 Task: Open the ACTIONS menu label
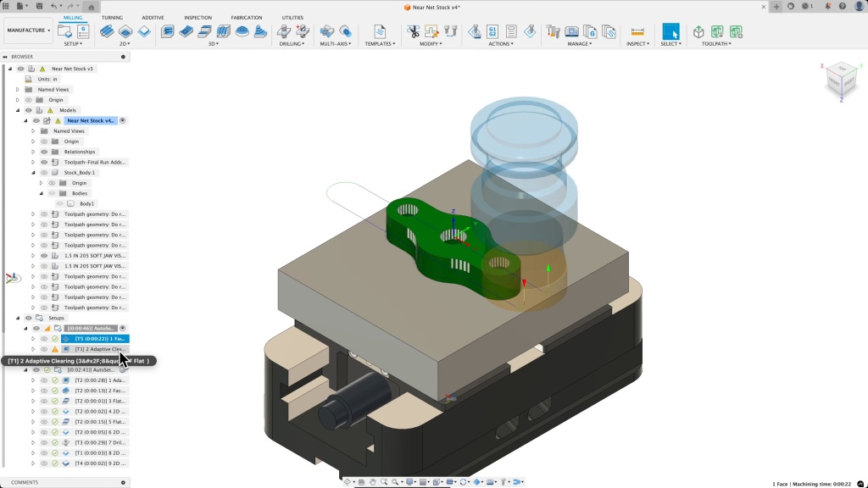coord(500,44)
